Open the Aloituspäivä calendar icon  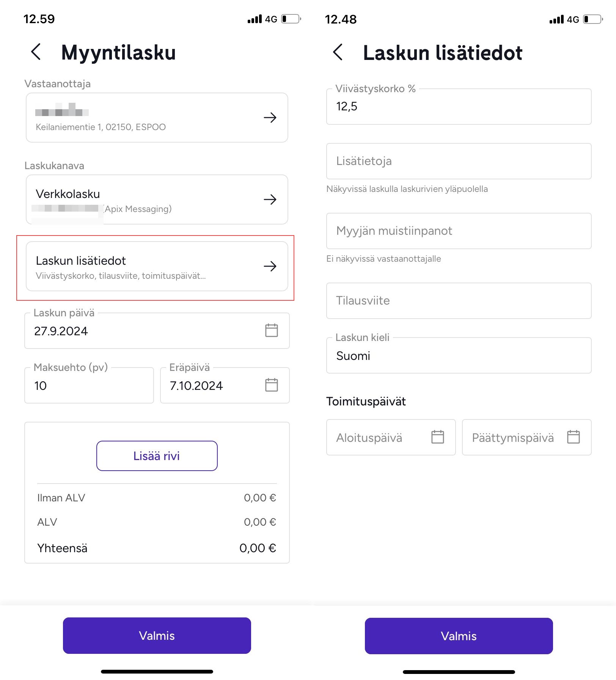pyautogui.click(x=437, y=437)
